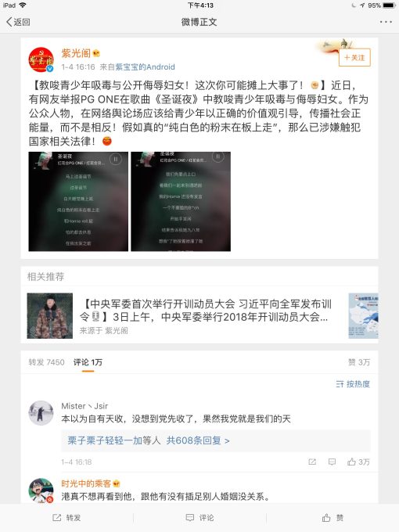Image resolution: width=399 pixels, height=532 pixels.
Task: Open the first 圣诞夜 lyrics screenshot
Action: click(x=78, y=202)
